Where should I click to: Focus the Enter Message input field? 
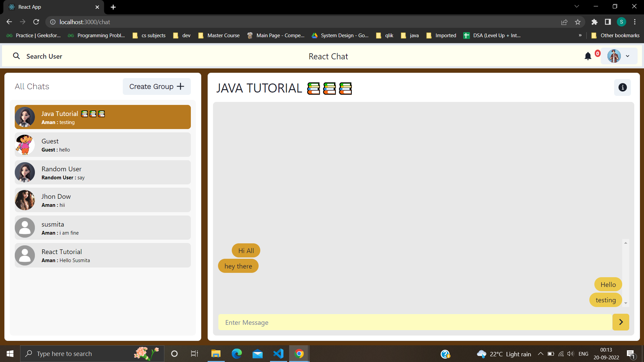pos(415,322)
